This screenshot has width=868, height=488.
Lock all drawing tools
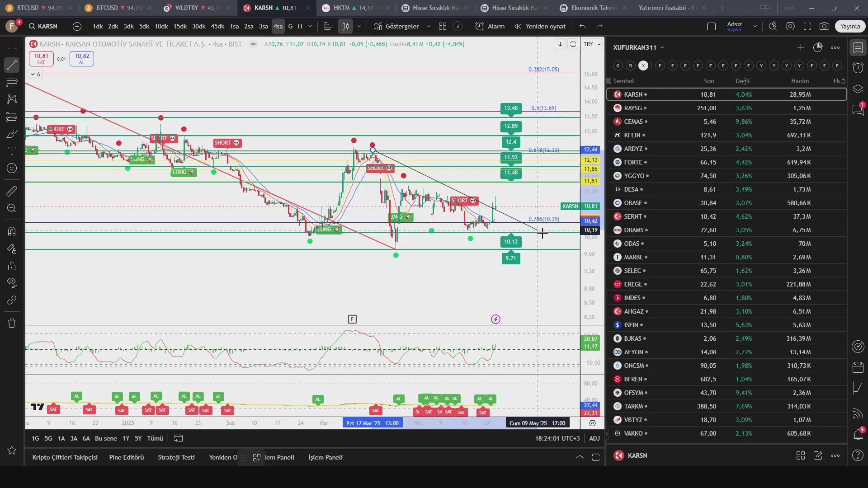click(x=12, y=266)
